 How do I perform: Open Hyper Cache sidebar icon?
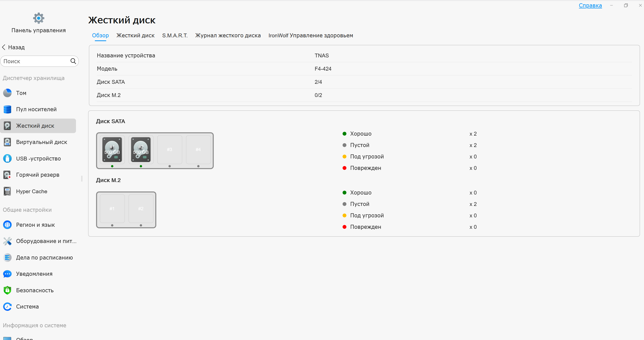click(7, 191)
